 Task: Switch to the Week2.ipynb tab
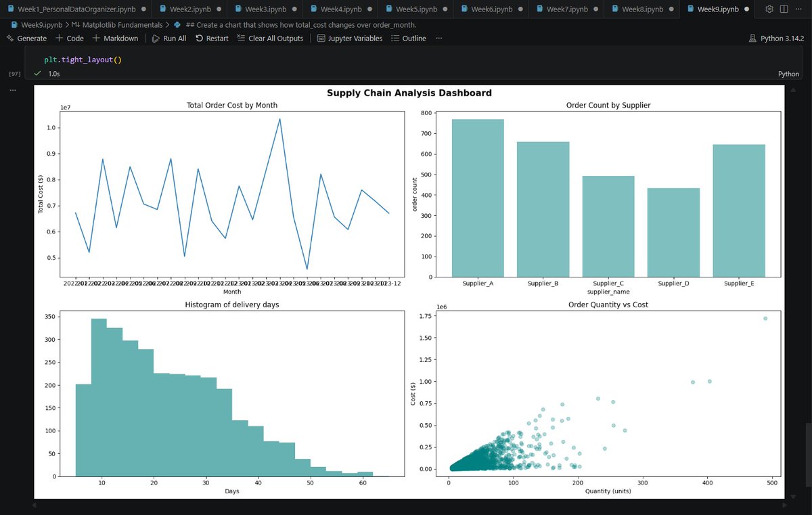[x=189, y=9]
